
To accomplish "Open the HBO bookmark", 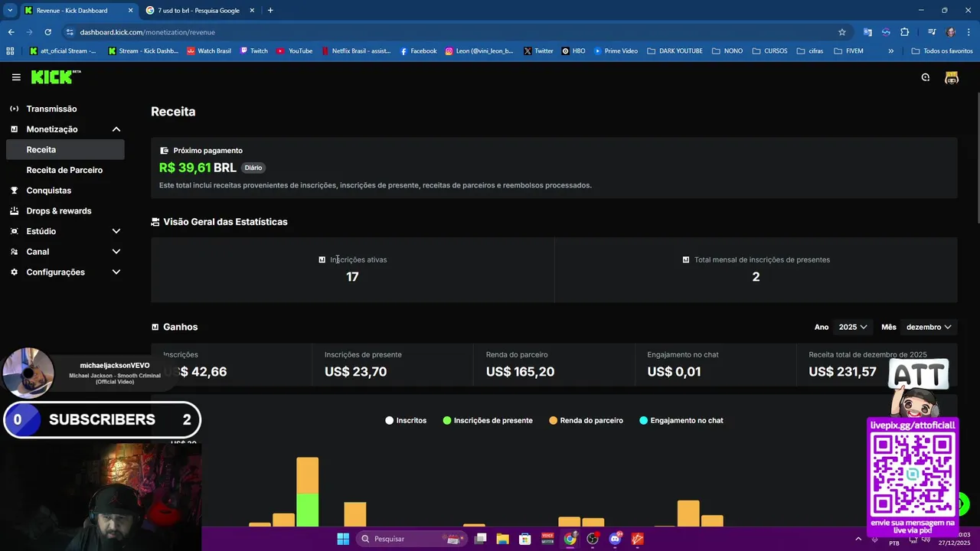I will [573, 51].
